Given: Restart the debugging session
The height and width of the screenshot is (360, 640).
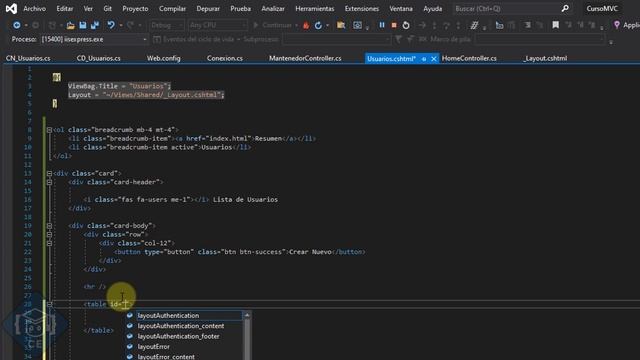Looking at the screenshot, I should tap(406, 25).
